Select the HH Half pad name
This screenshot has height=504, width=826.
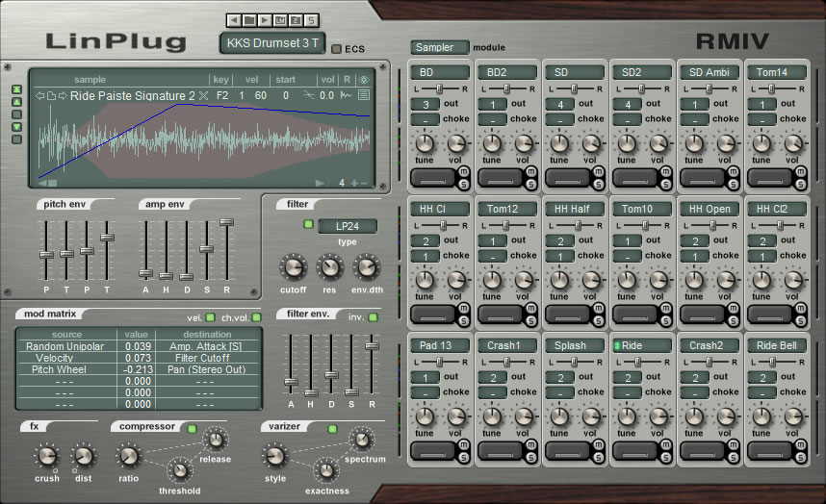pyautogui.click(x=575, y=209)
